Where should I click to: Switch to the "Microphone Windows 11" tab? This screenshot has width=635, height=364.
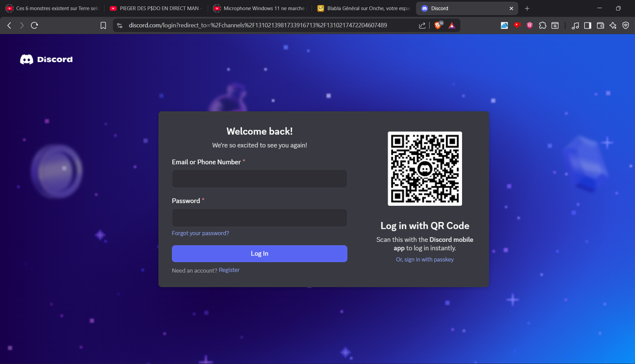(x=259, y=9)
